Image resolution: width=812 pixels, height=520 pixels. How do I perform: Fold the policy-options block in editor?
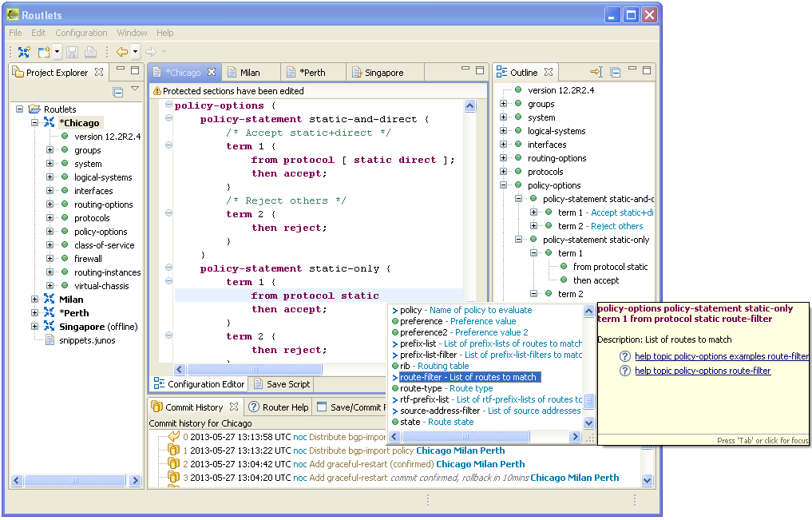pyautogui.click(x=168, y=105)
